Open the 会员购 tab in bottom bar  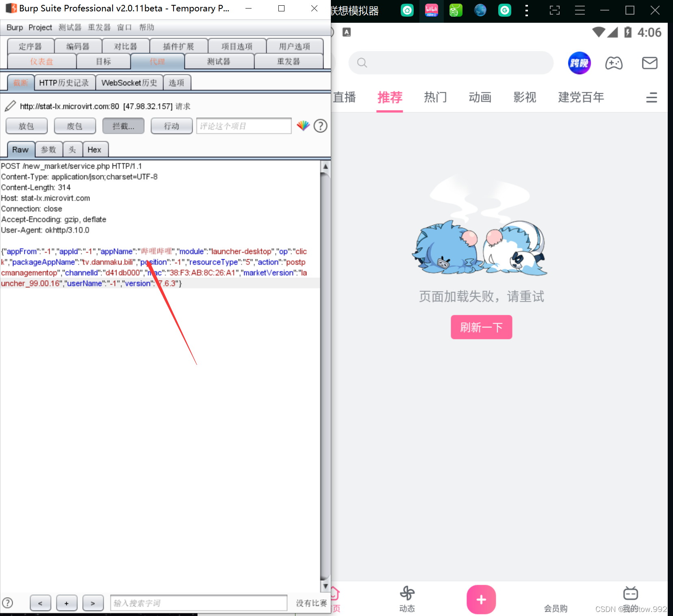coord(556,608)
